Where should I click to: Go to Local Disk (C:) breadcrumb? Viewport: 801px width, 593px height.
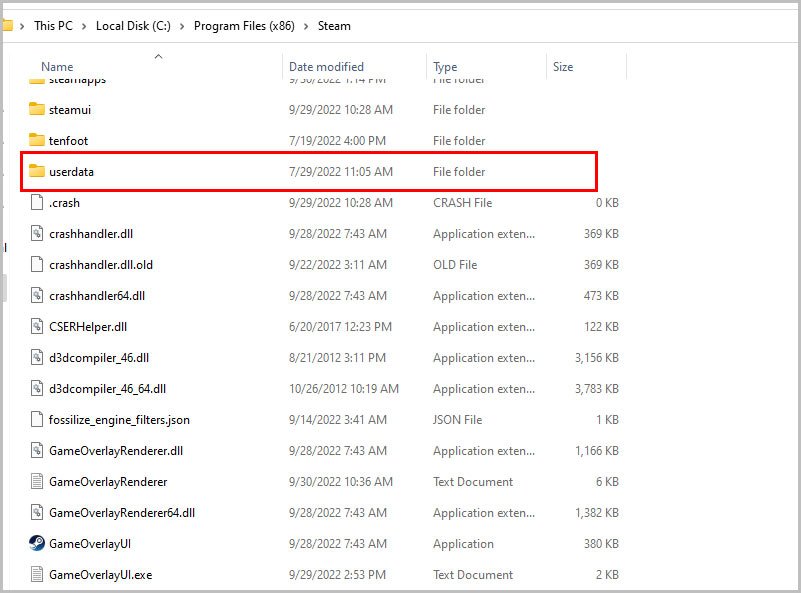tap(133, 26)
